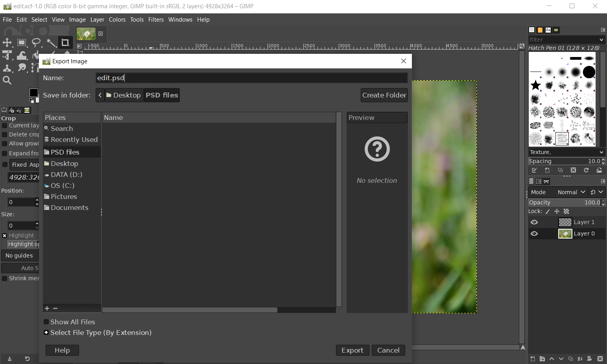Choose the Clone stamp tool
This screenshot has width=607, height=364.
point(7,68)
